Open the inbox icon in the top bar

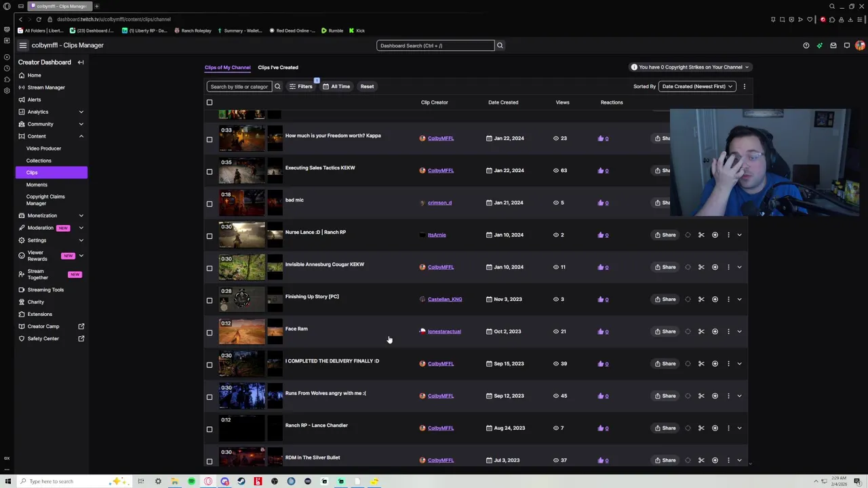click(833, 45)
